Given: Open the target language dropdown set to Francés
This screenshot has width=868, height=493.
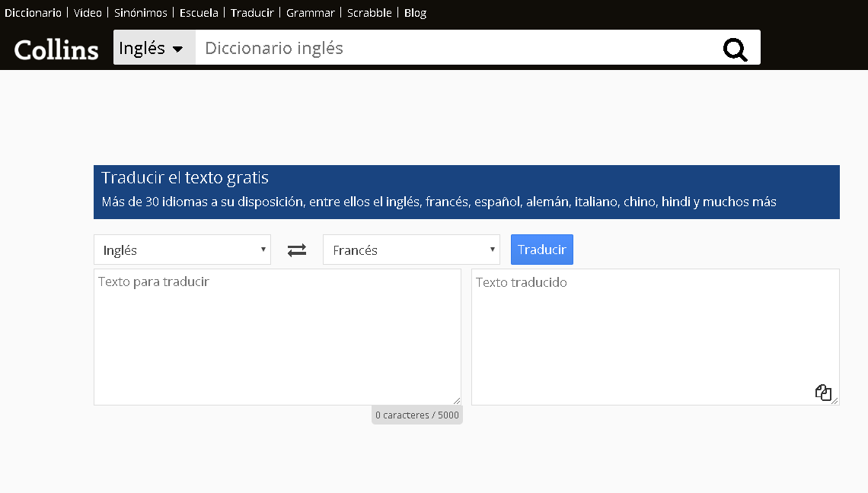Looking at the screenshot, I should [x=410, y=250].
